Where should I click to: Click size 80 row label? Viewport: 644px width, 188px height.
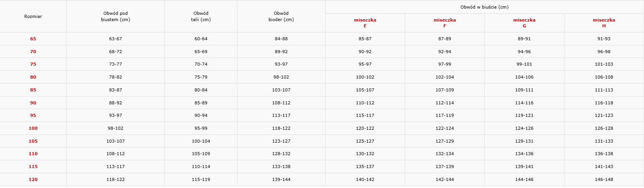(x=33, y=77)
